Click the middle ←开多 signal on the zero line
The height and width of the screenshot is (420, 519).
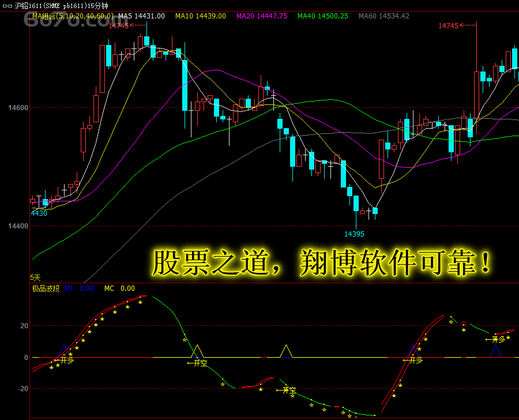click(413, 360)
